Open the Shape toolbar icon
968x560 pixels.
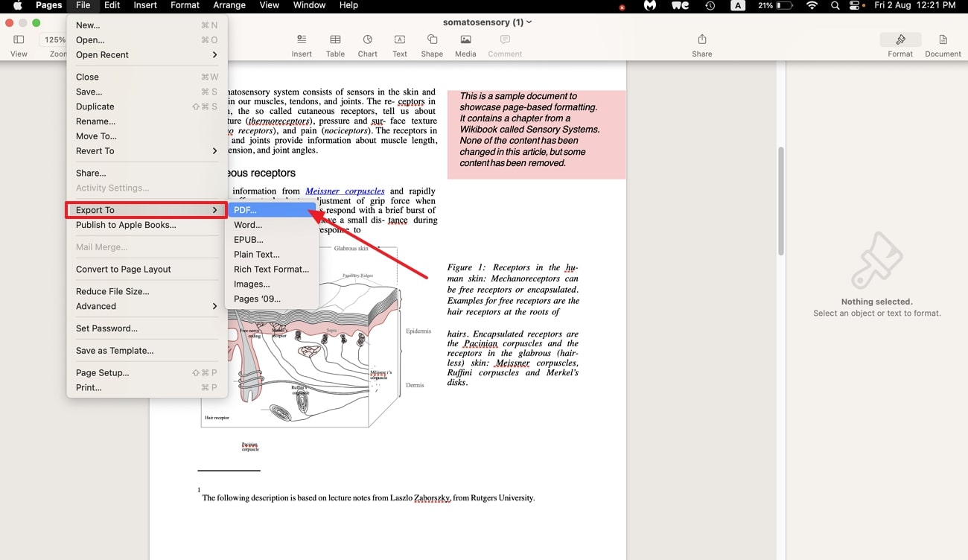pos(432,39)
